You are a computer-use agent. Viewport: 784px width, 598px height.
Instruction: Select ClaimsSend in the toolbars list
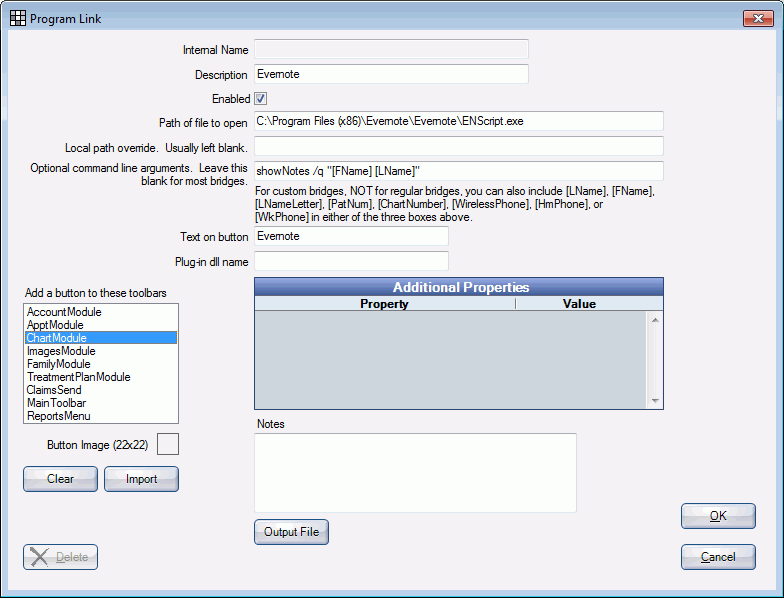[100, 390]
